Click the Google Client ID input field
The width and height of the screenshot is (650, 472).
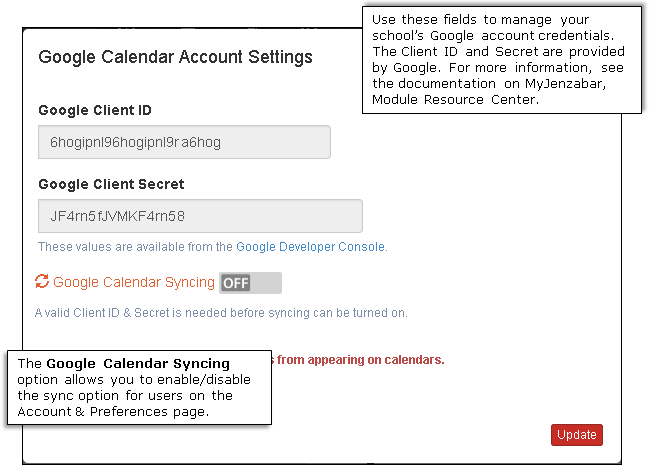click(184, 142)
